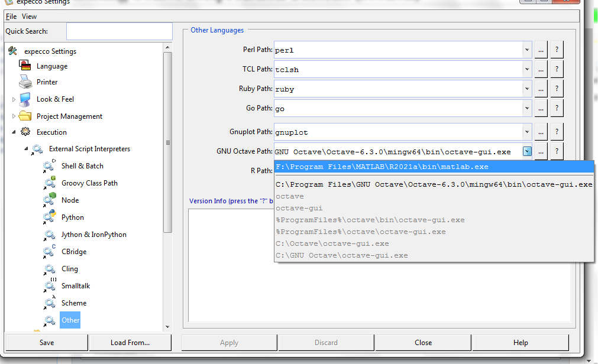Click the Node settings icon
598x364 pixels.
50,200
